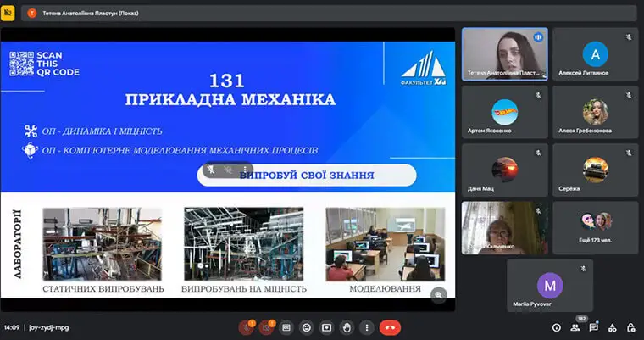
Task: Select Mariia Pyvovar's participant tile
Action: pos(550,286)
